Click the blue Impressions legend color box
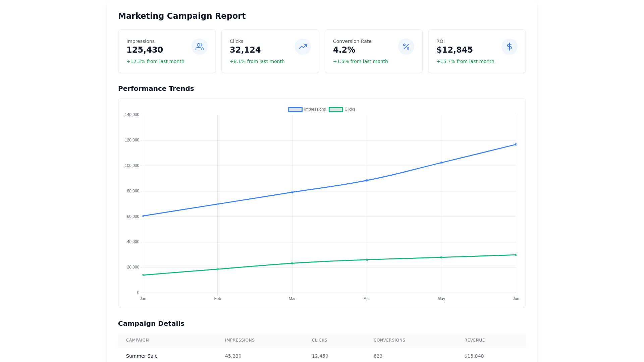This screenshot has height=362, width=644. [295, 110]
